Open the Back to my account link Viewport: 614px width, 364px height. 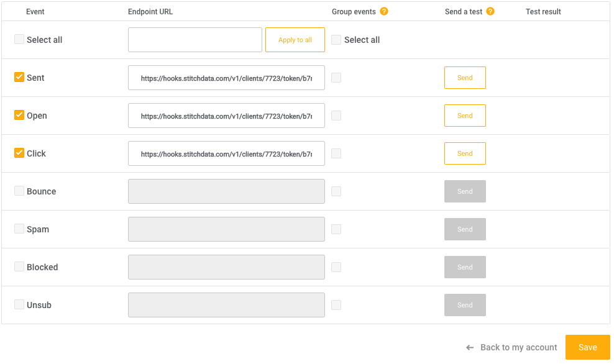point(518,347)
